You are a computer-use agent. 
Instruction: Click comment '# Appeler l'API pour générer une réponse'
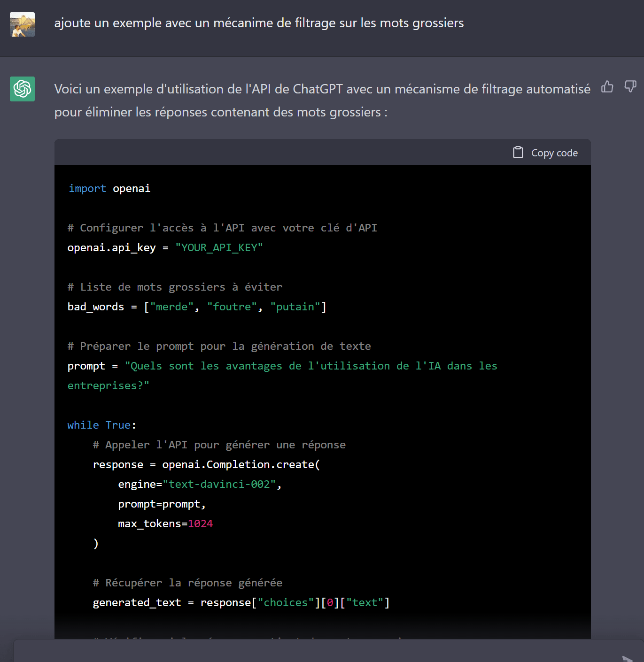[219, 445]
